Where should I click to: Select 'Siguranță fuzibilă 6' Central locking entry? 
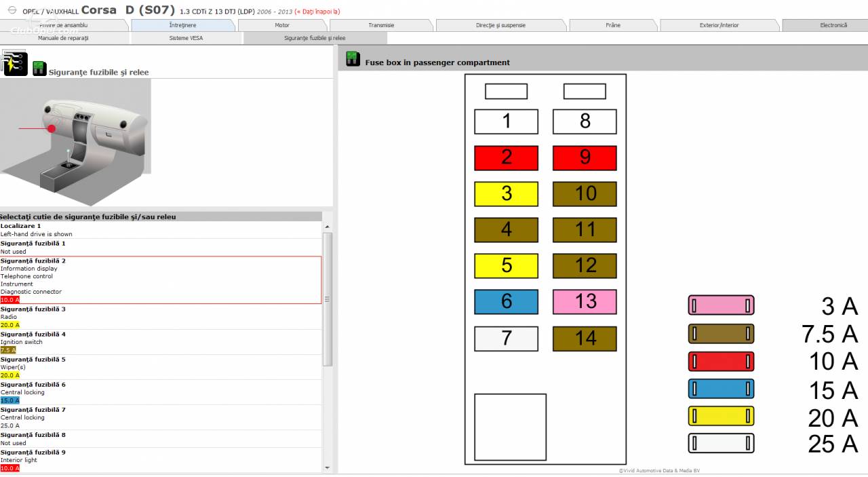[x=161, y=392]
